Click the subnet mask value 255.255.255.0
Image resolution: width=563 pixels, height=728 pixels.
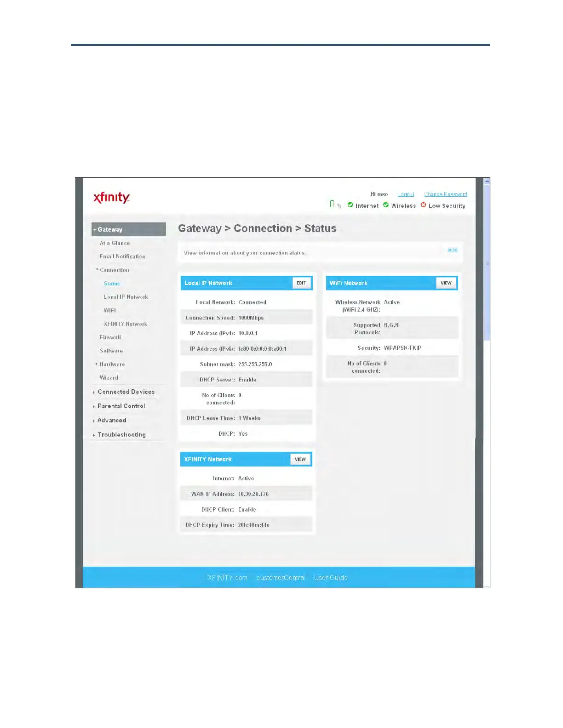(255, 364)
